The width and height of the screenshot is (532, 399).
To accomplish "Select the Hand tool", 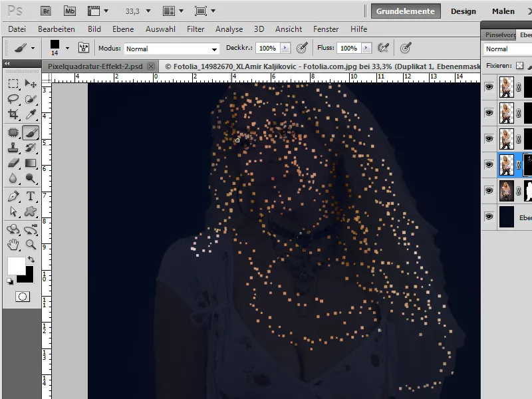I will click(13, 245).
